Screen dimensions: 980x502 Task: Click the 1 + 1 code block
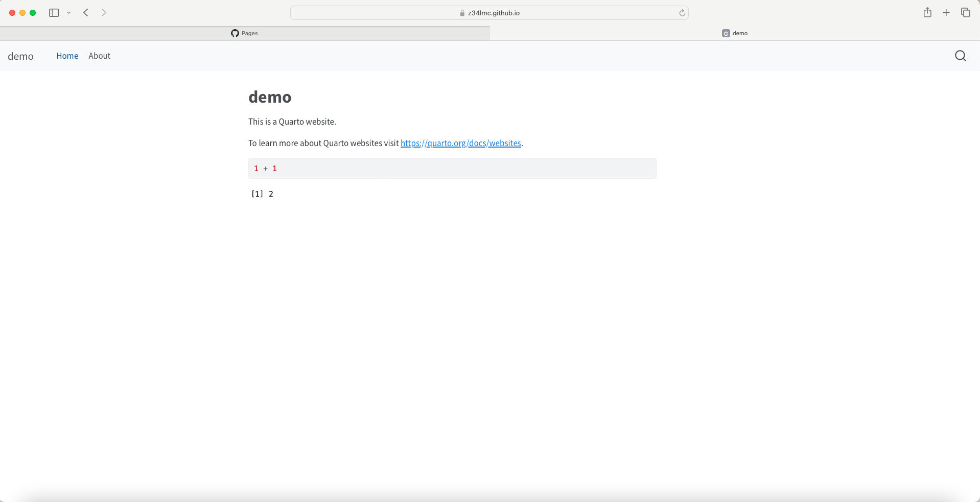[x=452, y=169]
